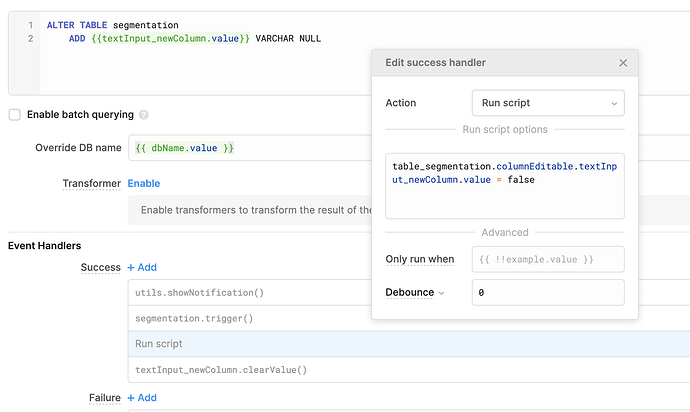
Task: Expand the Debounce options chevron
Action: coord(441,293)
